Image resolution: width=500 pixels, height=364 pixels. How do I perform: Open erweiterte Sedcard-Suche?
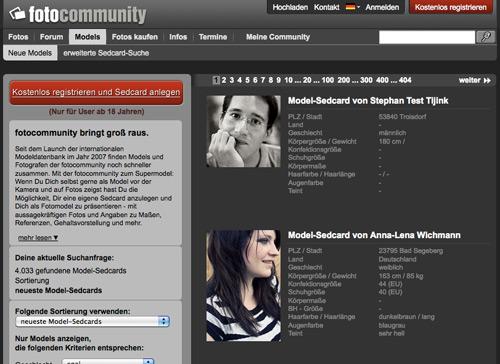pyautogui.click(x=106, y=53)
